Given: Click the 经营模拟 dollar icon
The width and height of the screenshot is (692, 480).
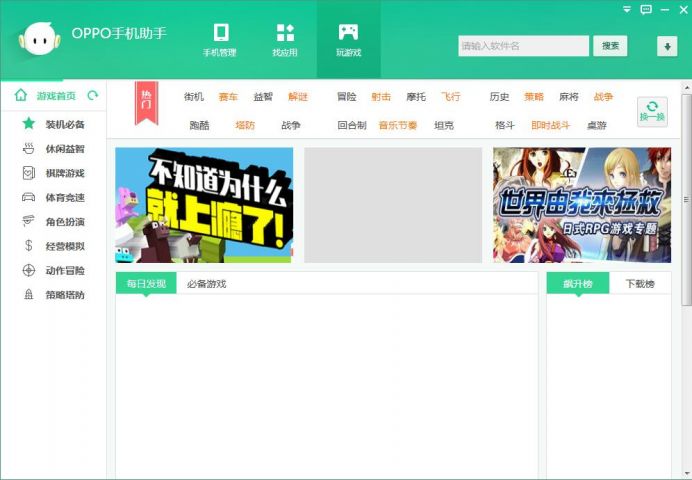Looking at the screenshot, I should (29, 245).
